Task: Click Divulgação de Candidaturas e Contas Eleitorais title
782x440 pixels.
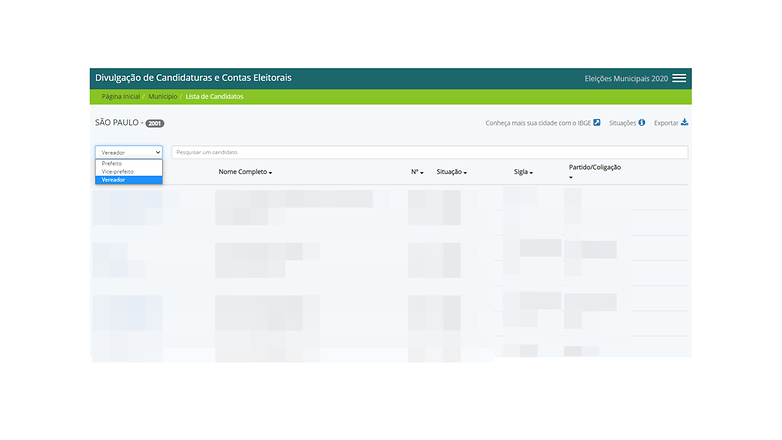Action: tap(194, 78)
